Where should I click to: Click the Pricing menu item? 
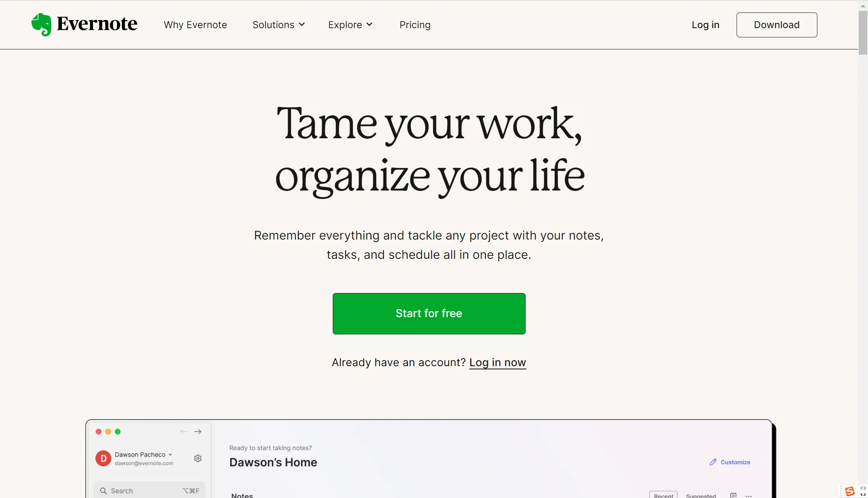pyautogui.click(x=416, y=25)
